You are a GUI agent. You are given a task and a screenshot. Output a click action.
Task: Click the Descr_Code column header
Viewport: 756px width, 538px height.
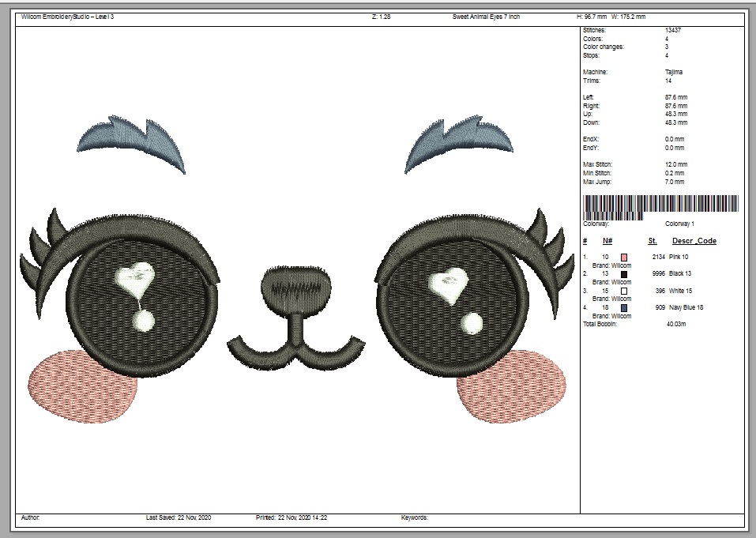point(694,241)
